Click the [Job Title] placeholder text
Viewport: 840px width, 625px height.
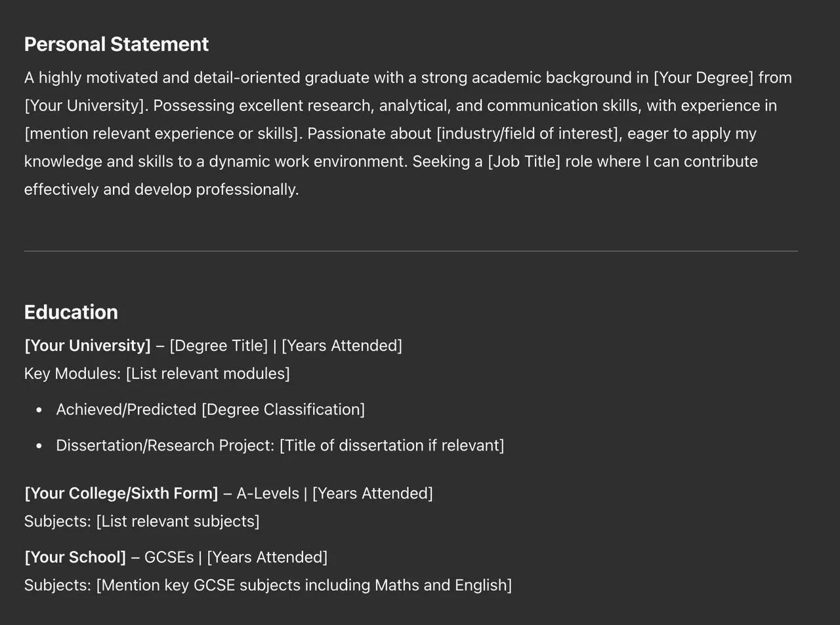click(x=524, y=161)
